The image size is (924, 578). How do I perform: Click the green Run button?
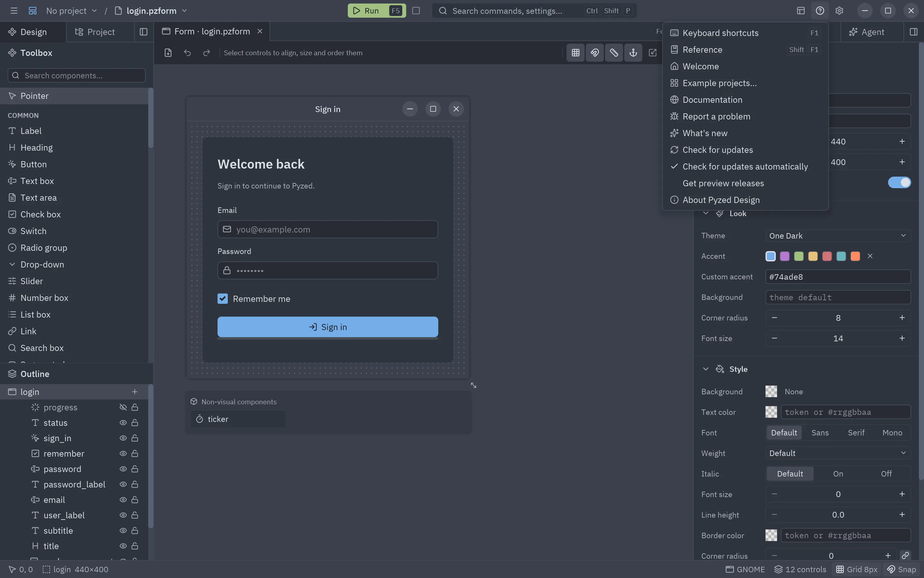pos(376,11)
